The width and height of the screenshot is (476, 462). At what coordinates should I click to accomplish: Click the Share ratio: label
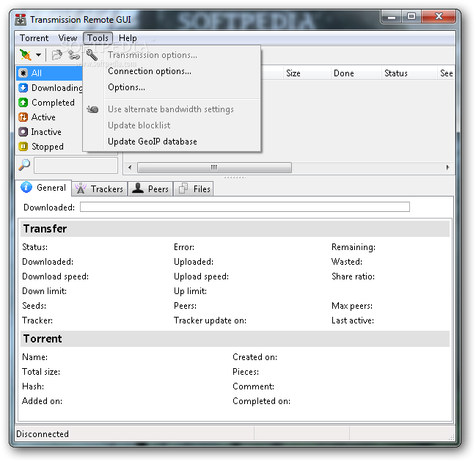tap(353, 276)
